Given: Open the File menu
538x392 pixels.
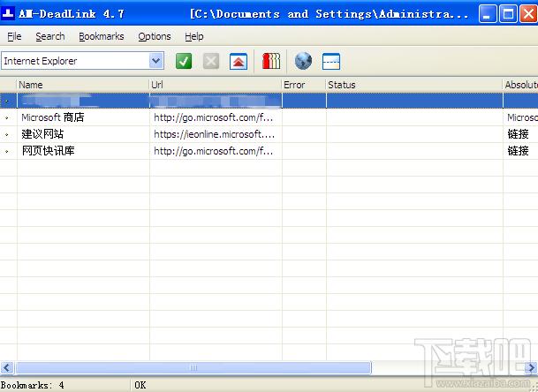Looking at the screenshot, I should pos(14,36).
